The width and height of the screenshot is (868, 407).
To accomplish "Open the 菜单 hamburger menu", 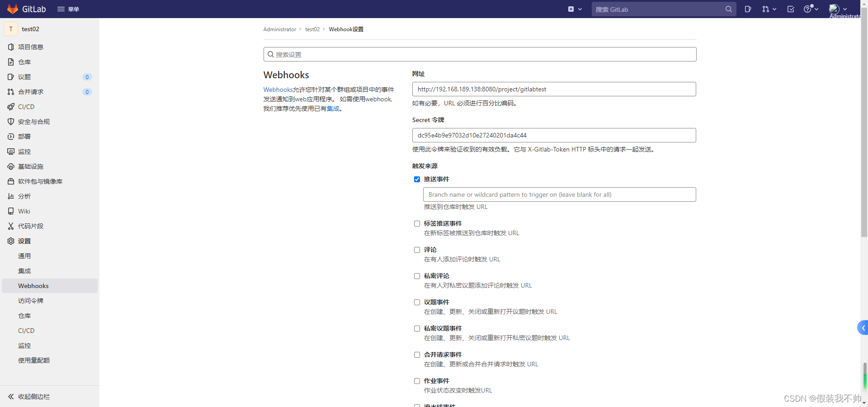I will (68, 9).
